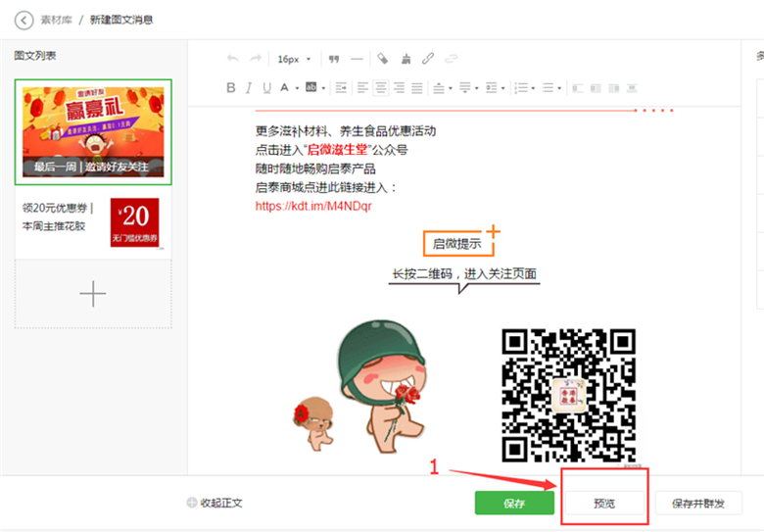This screenshot has height=532, width=764.
Task: Open the bulleted list style dropdown
Action: pyautogui.click(x=559, y=88)
